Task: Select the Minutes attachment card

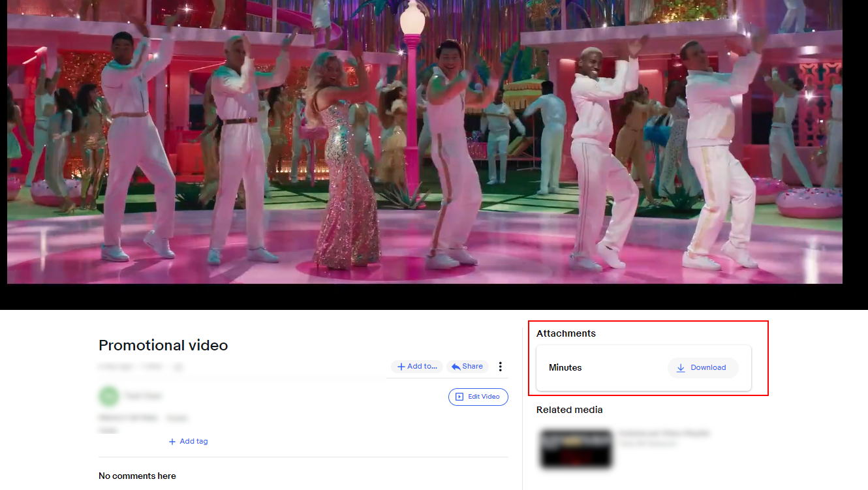Action: (x=643, y=368)
